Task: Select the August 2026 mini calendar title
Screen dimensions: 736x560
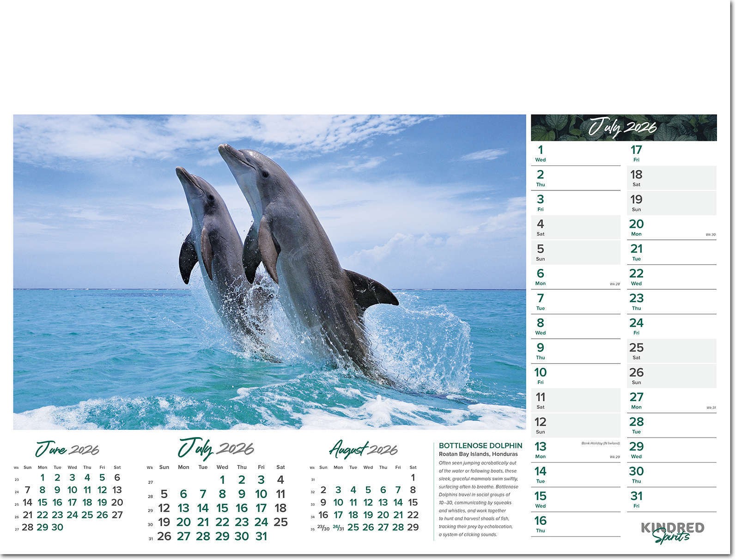Action: click(363, 449)
